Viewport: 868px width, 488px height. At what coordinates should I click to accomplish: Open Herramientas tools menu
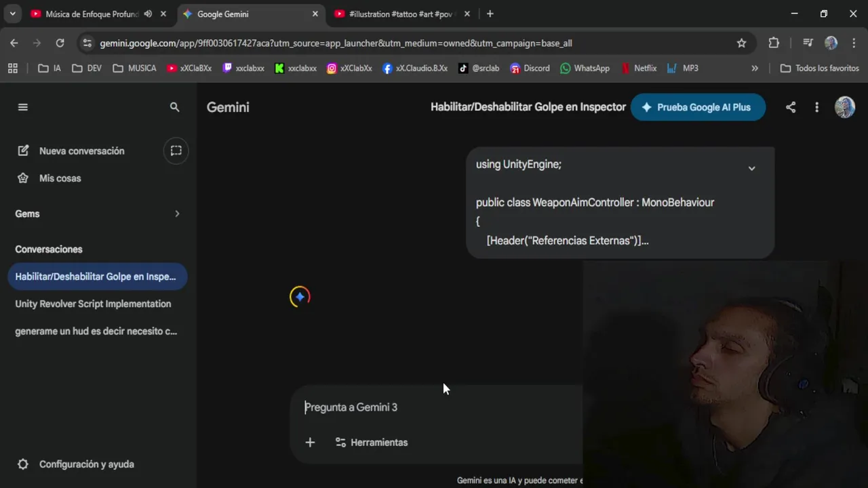[x=372, y=443]
